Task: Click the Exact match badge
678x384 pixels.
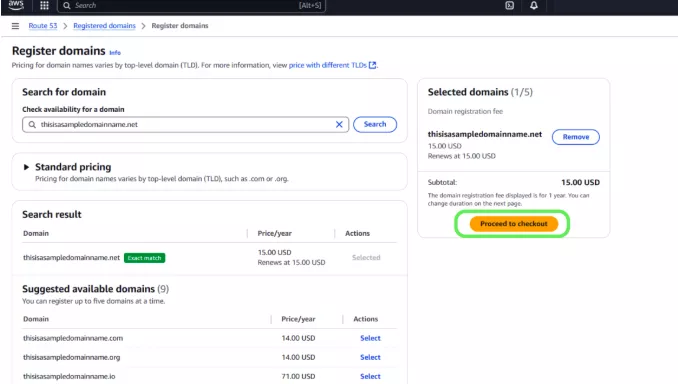Action: (144, 258)
